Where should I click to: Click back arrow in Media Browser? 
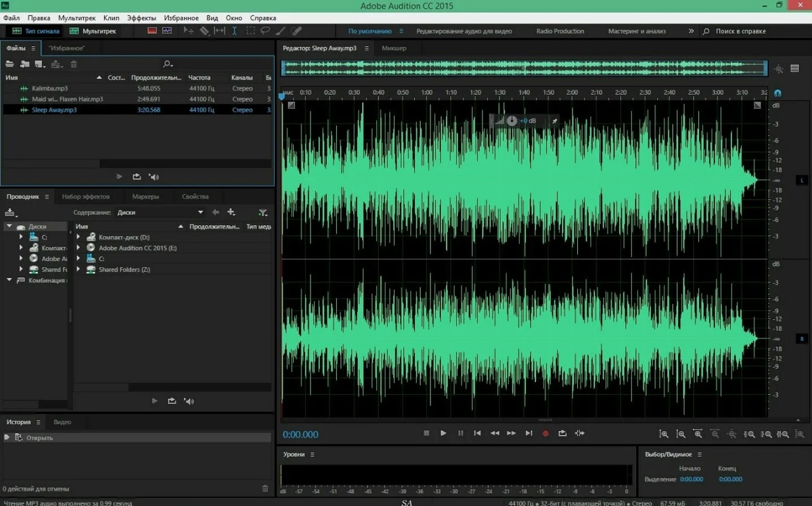coord(216,212)
